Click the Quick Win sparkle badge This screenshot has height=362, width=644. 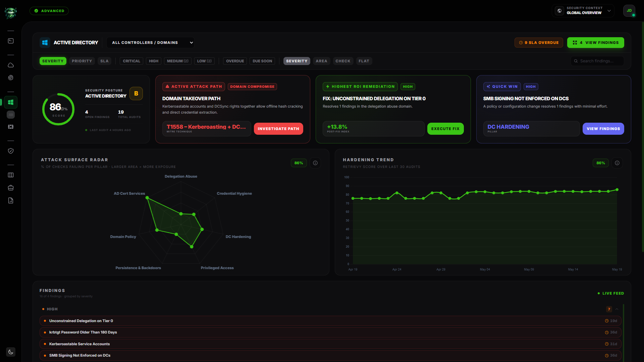point(502,86)
